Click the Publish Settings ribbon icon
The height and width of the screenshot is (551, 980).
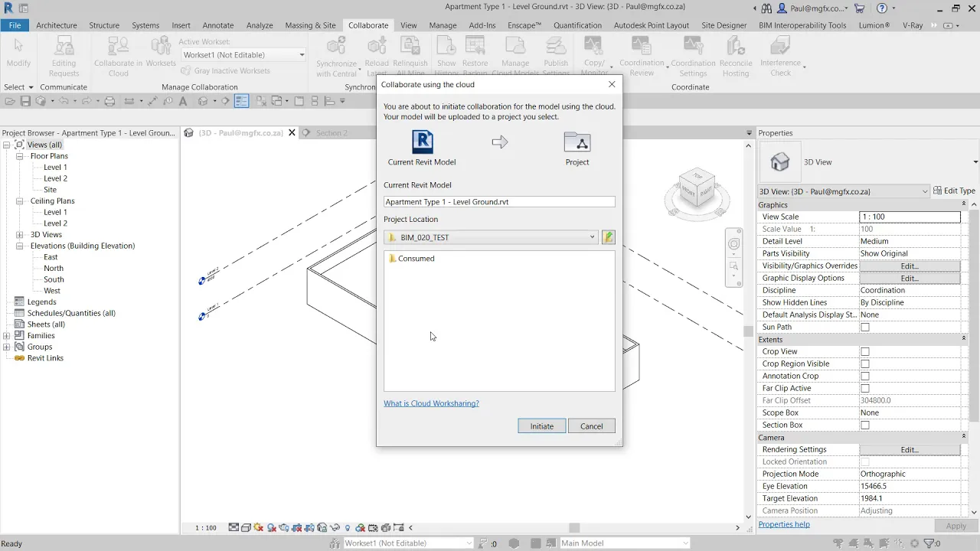(x=556, y=57)
